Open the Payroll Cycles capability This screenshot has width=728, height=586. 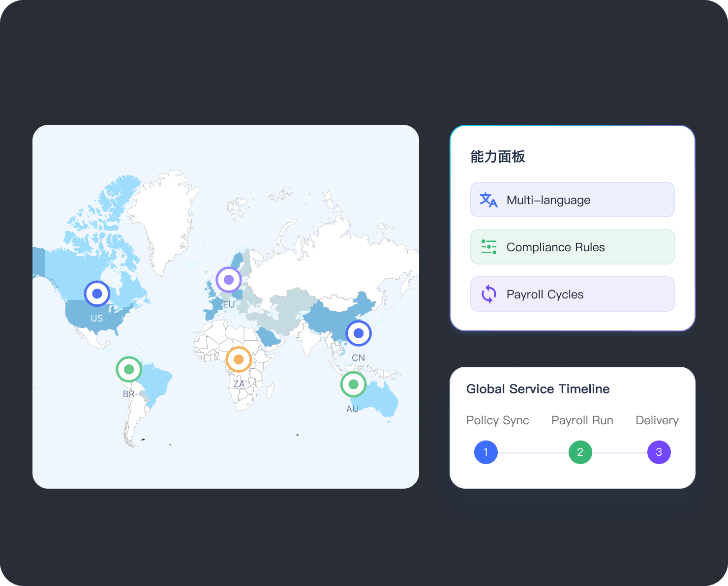(572, 294)
